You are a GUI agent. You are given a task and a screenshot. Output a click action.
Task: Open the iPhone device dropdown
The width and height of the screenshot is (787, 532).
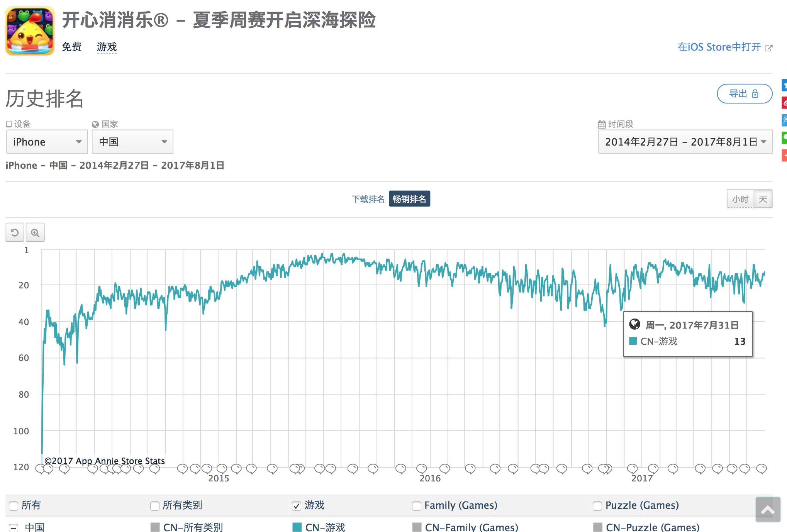[x=47, y=142]
